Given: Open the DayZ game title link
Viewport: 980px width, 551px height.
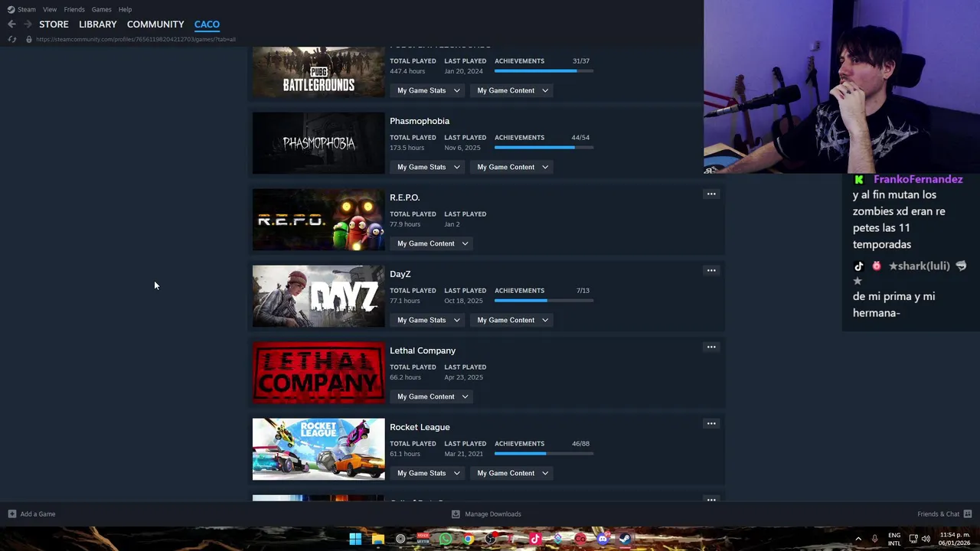Looking at the screenshot, I should click(x=400, y=274).
